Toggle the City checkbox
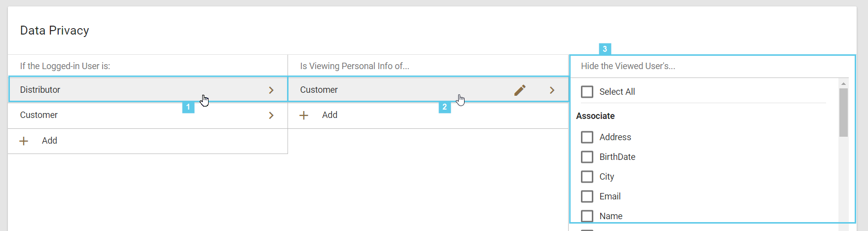Image resolution: width=868 pixels, height=231 pixels. click(x=587, y=177)
